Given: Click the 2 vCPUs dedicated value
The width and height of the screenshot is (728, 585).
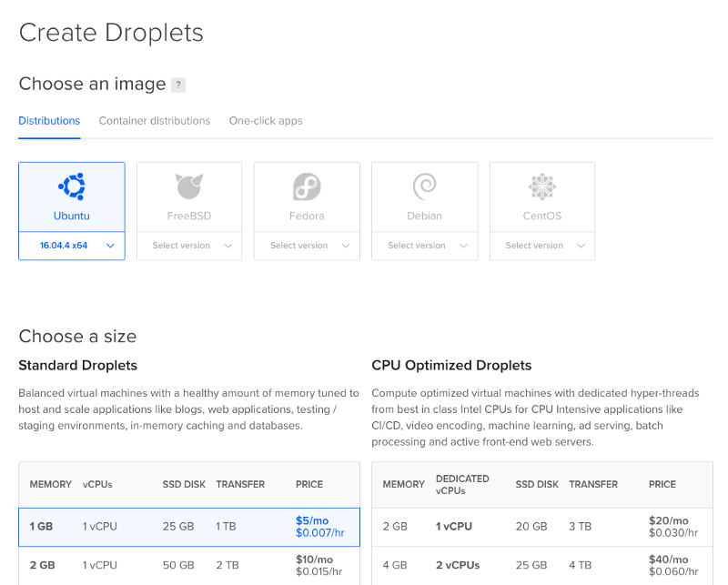Looking at the screenshot, I should pos(458,566).
